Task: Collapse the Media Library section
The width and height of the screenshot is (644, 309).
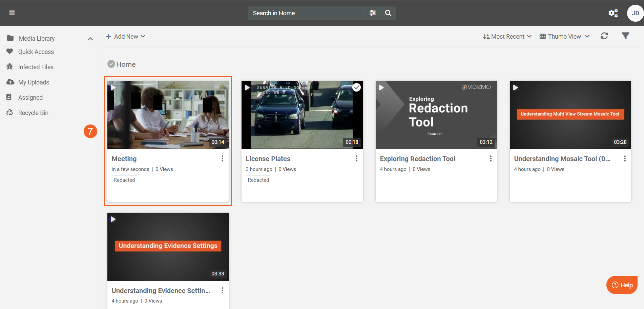Action: [x=90, y=39]
